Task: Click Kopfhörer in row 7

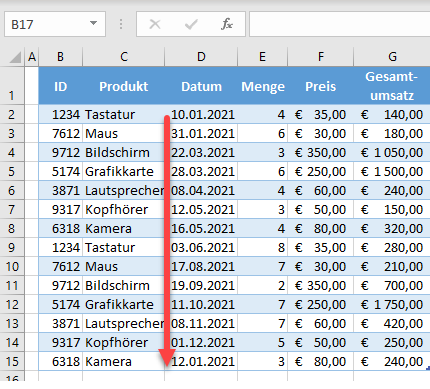Action: click(124, 209)
